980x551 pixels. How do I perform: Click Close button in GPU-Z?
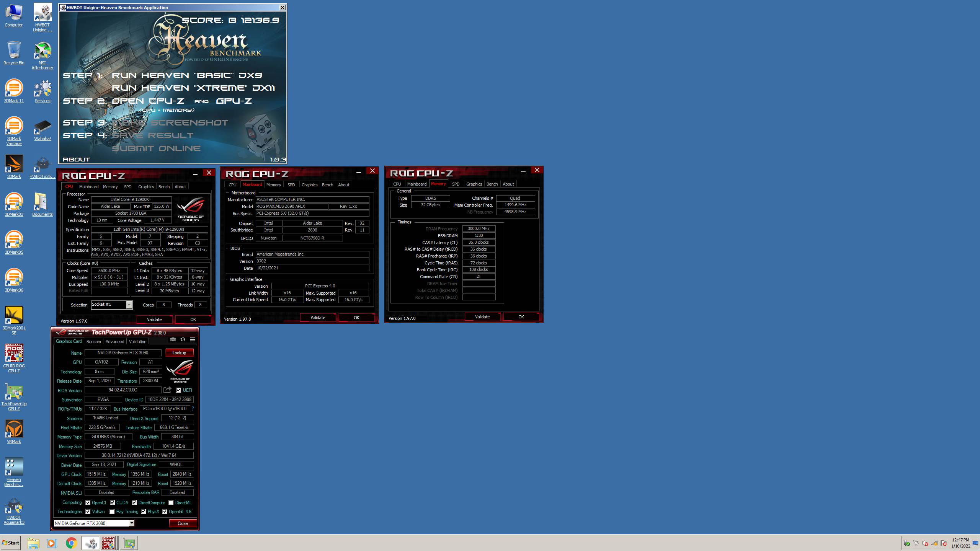tap(183, 523)
